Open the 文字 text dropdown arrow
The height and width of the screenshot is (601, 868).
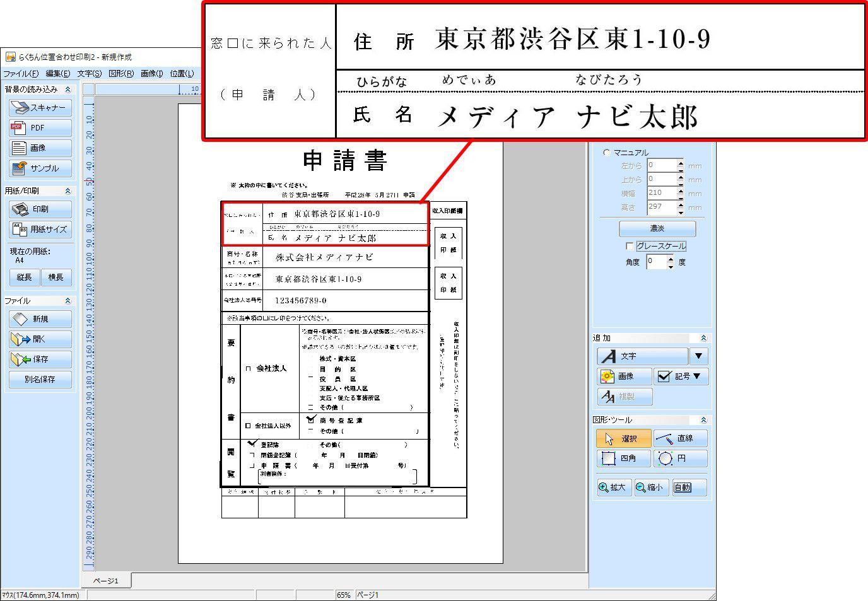coord(698,356)
